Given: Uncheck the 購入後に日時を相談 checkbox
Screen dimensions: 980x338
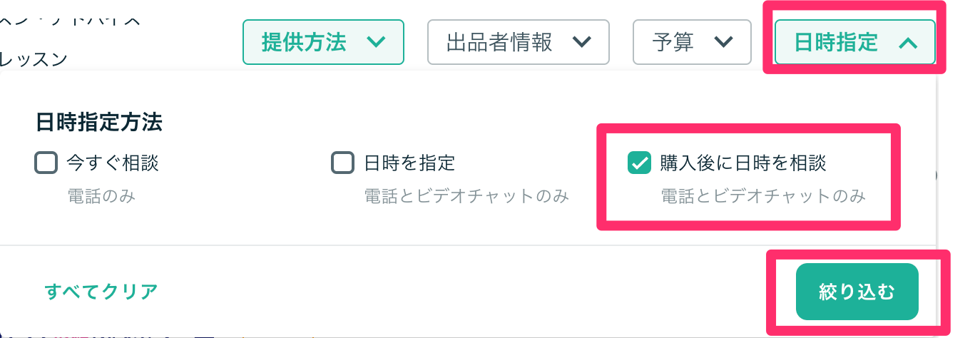Looking at the screenshot, I should (x=639, y=163).
